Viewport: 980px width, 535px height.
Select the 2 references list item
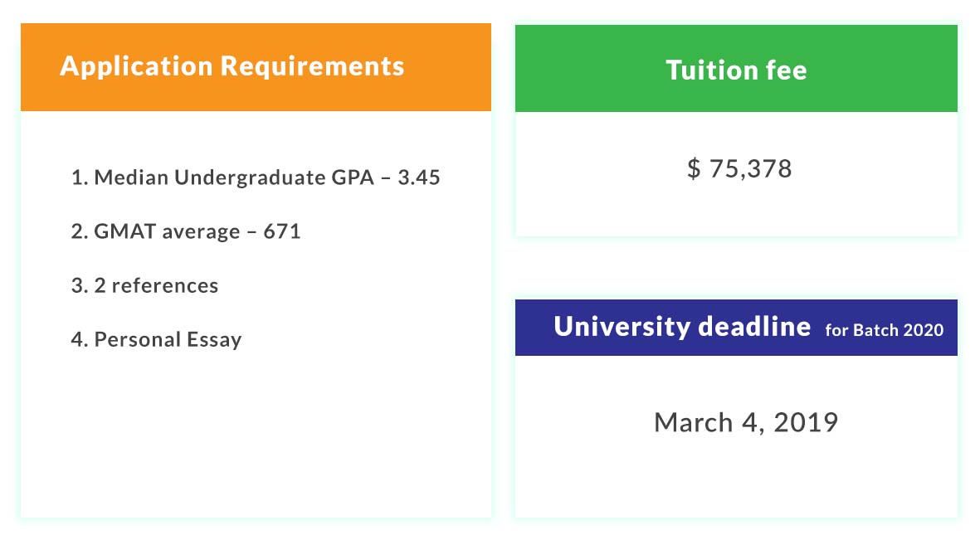coord(144,285)
